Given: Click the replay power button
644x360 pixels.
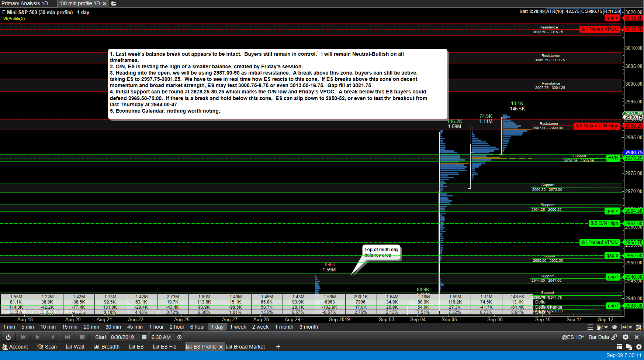Looking at the screenshot, I should 8,337.
